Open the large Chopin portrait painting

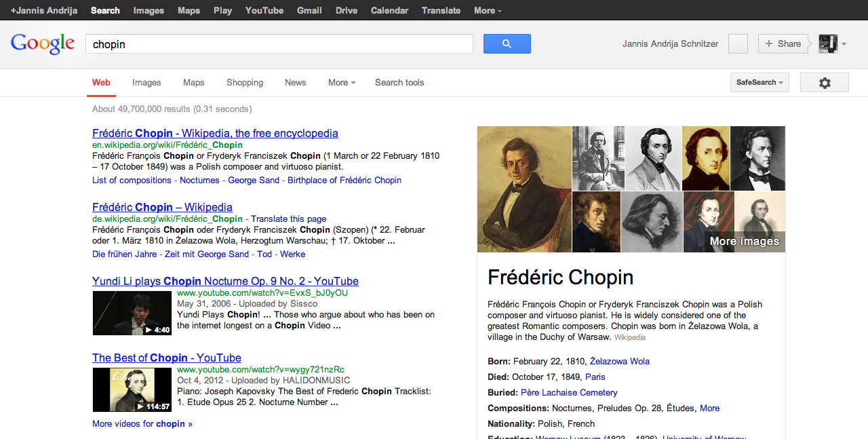[x=524, y=189]
